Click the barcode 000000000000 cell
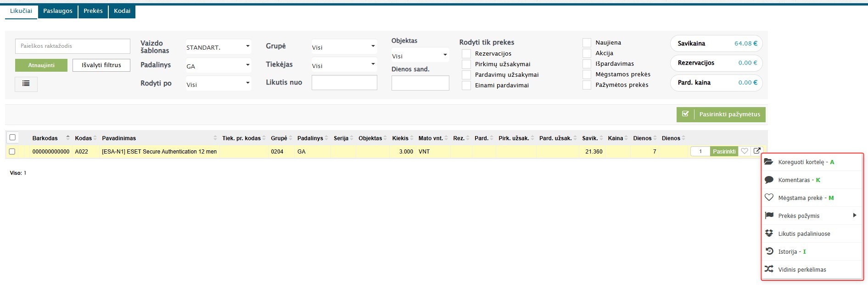868x285 pixels. (51, 152)
